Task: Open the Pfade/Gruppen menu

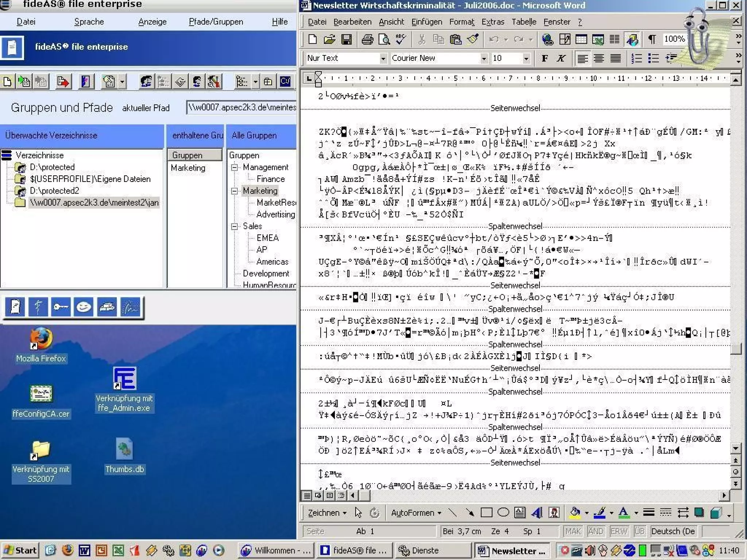Action: pyautogui.click(x=216, y=22)
